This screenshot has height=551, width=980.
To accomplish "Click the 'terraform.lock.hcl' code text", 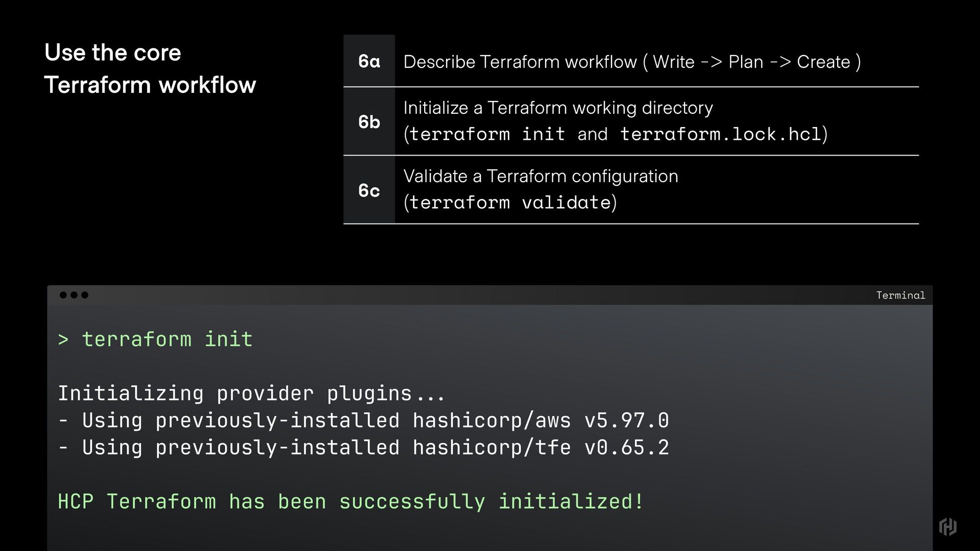I will click(x=721, y=134).
